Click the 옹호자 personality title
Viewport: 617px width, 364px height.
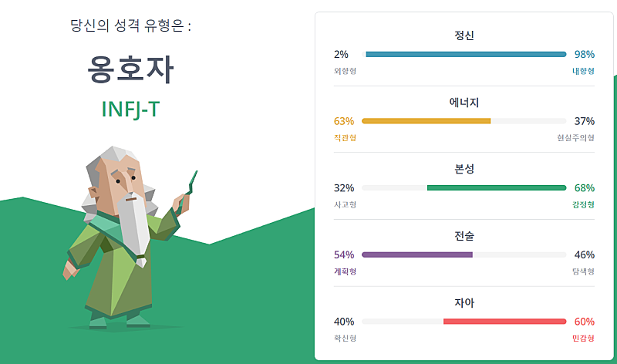131,71
